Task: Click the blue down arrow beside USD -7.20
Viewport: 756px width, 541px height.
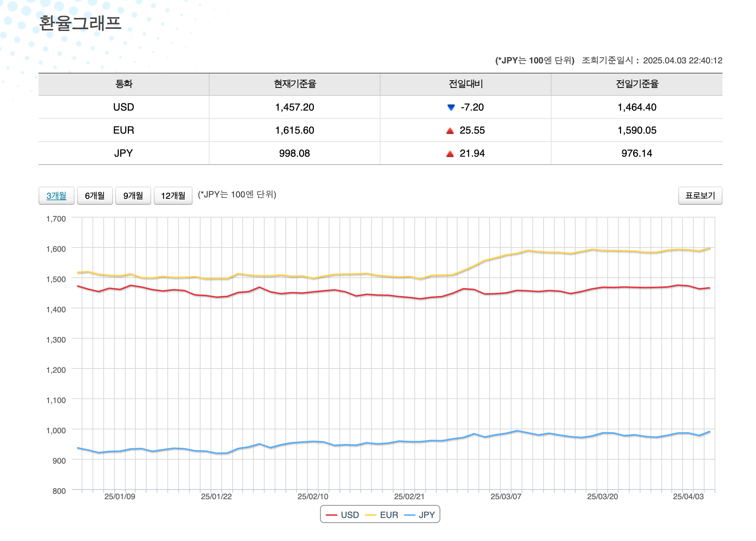Action: click(450, 107)
